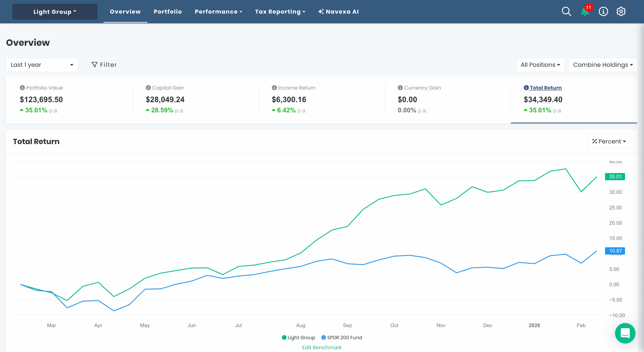
Task: Open the Combine Holdings dropdown
Action: (x=602, y=65)
